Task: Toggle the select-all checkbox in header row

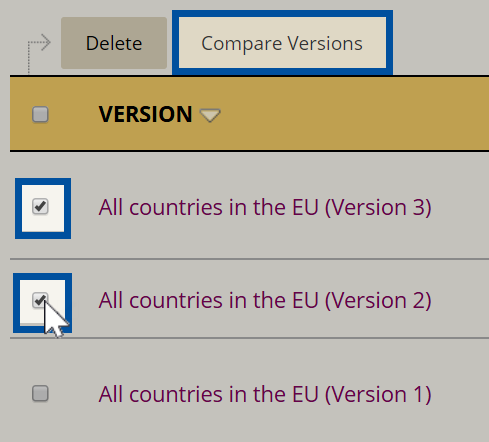Action: (x=40, y=114)
